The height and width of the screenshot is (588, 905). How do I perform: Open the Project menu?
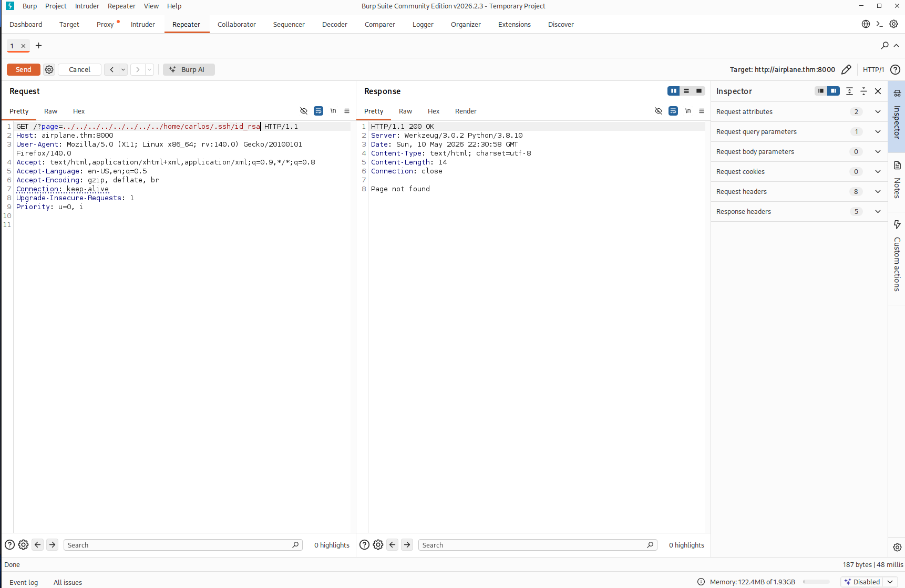[56, 6]
